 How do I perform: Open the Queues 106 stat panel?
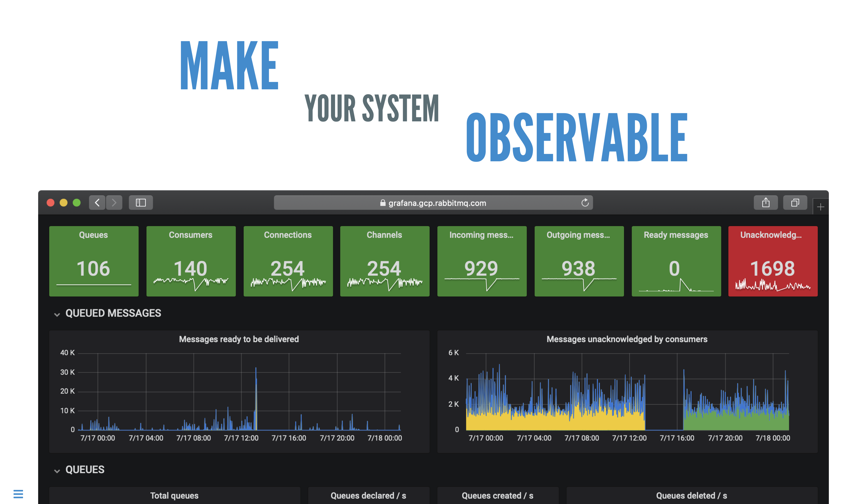point(93,261)
